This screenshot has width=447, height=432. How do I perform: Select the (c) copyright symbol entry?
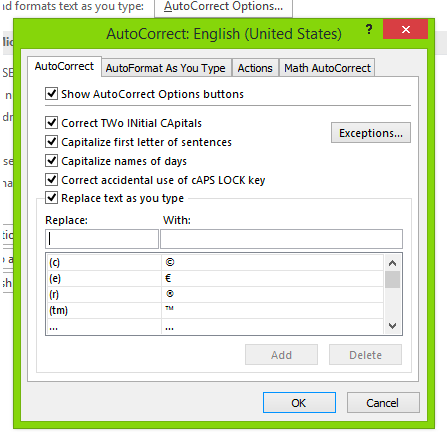click(x=215, y=263)
